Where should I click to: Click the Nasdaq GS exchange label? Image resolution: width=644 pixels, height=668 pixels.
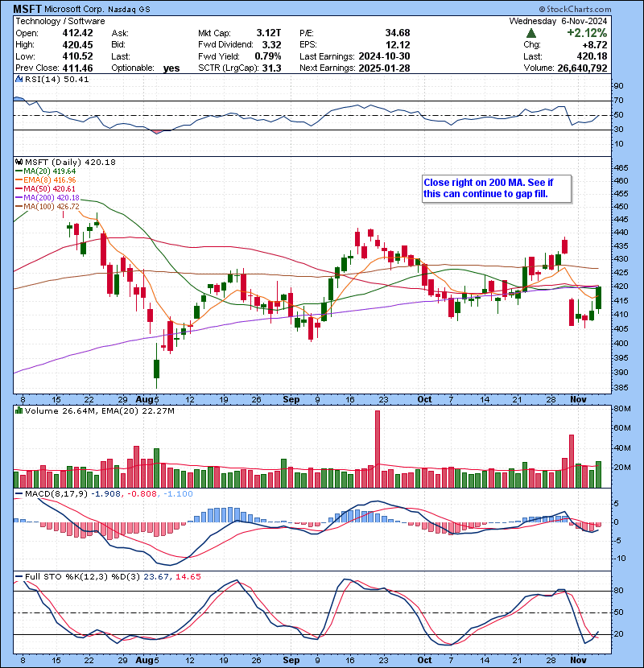coord(129,10)
